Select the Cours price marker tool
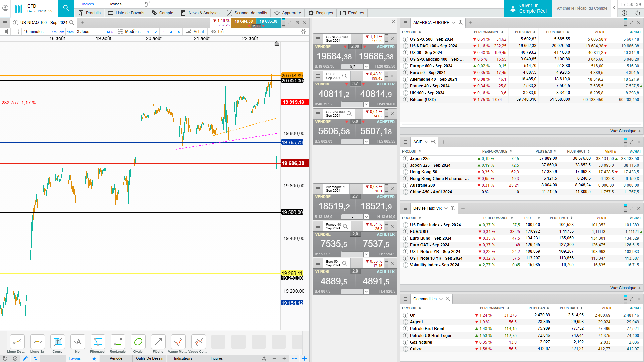644x362 pixels. pyautogui.click(x=57, y=342)
